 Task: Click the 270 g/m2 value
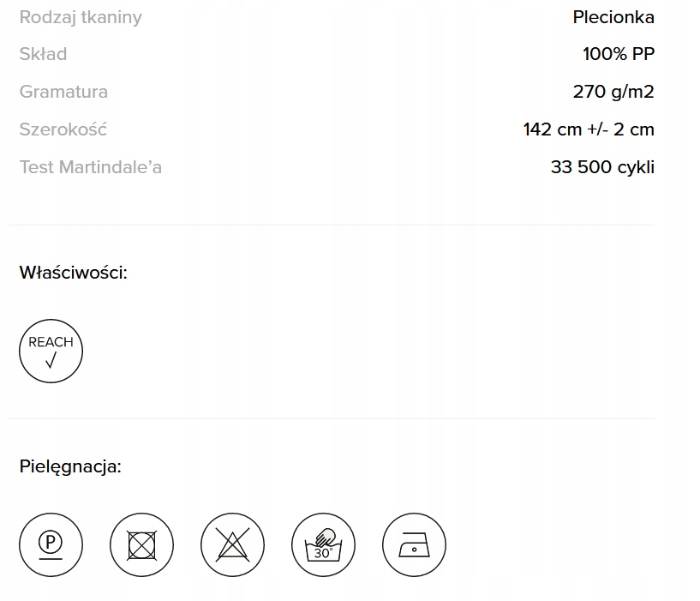click(x=613, y=92)
